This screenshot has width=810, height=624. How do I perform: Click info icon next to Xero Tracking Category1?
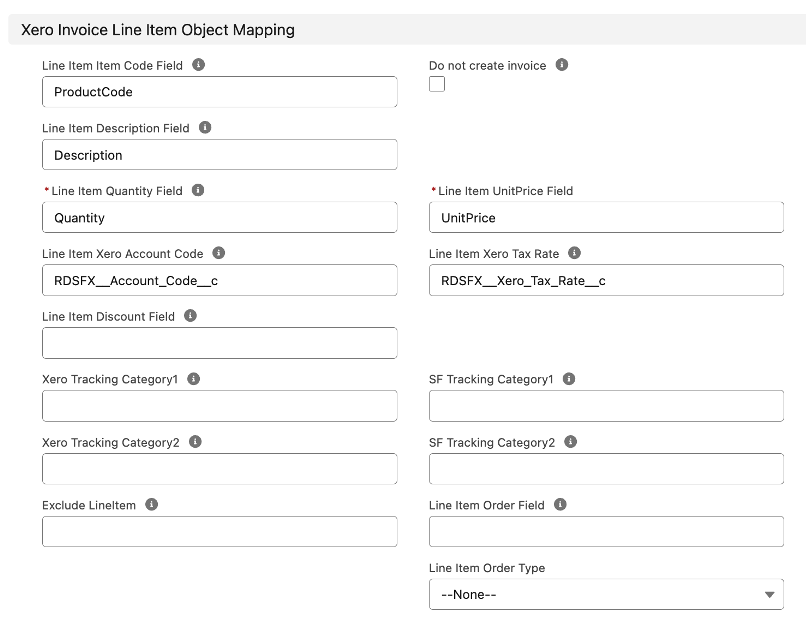(x=193, y=379)
